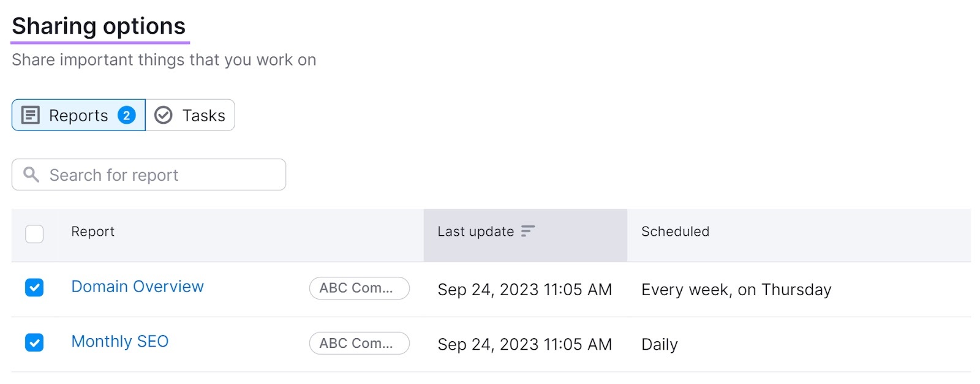The image size is (980, 384).
Task: Click the Daily schedule for Monthly SEO
Action: pyautogui.click(x=659, y=345)
